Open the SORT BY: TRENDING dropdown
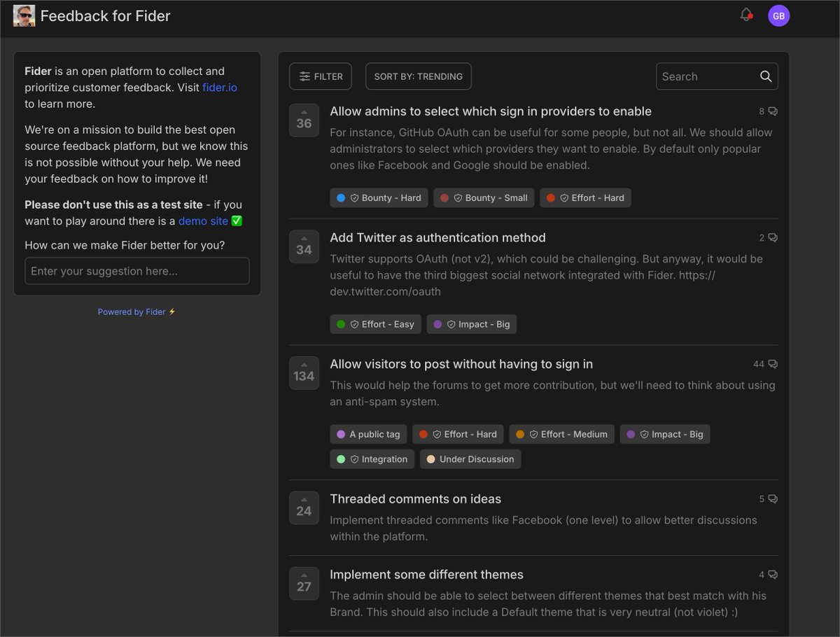Screen dimensions: 840x637 pyautogui.click(x=418, y=76)
